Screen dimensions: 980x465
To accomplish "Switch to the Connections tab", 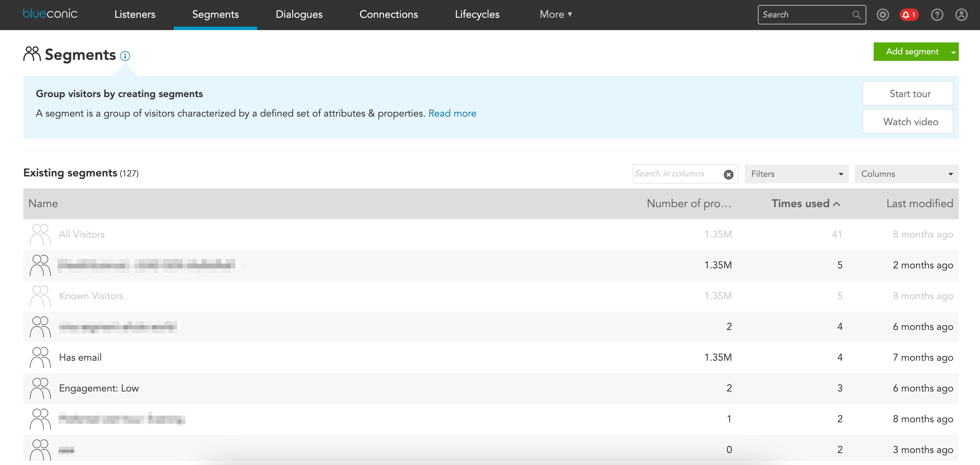I will [388, 14].
